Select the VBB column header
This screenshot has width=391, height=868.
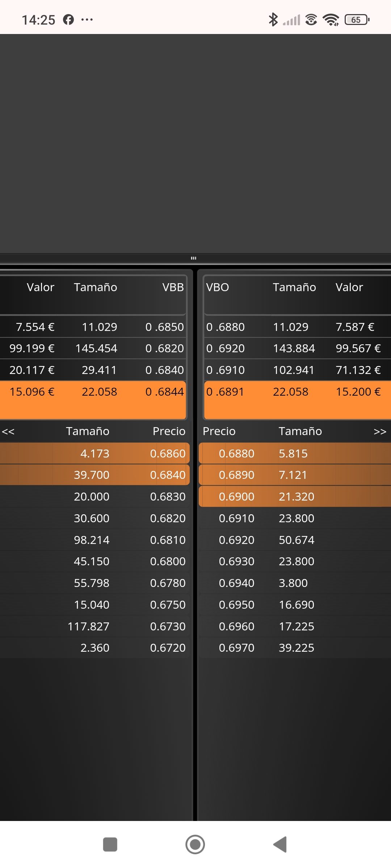click(173, 287)
